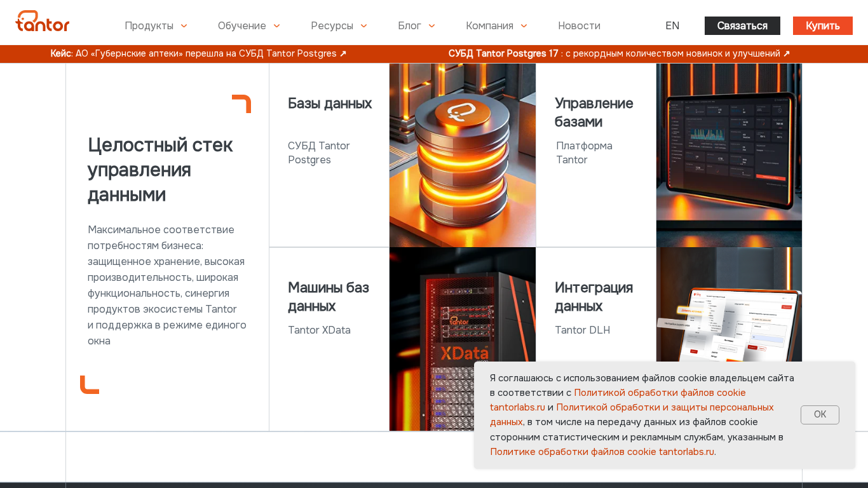The height and width of the screenshot is (488, 868).
Task: Open the Обучение menu label
Action: 242,25
